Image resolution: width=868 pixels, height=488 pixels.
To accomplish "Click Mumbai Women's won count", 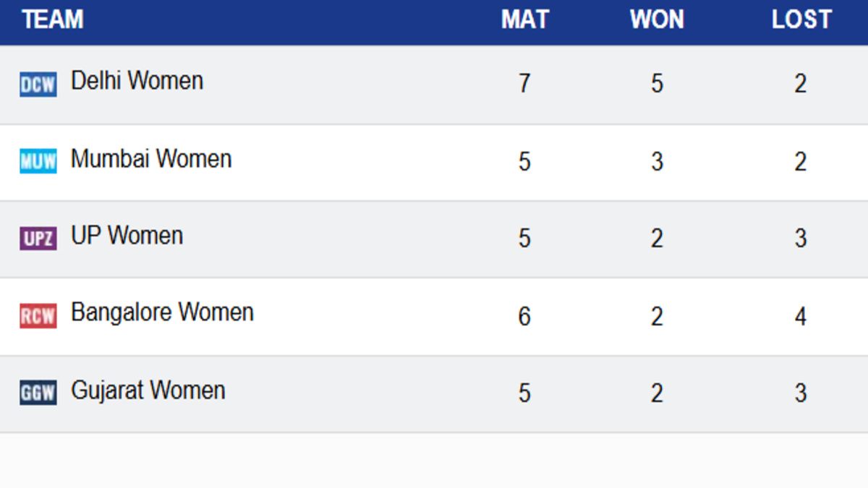I will [657, 161].
